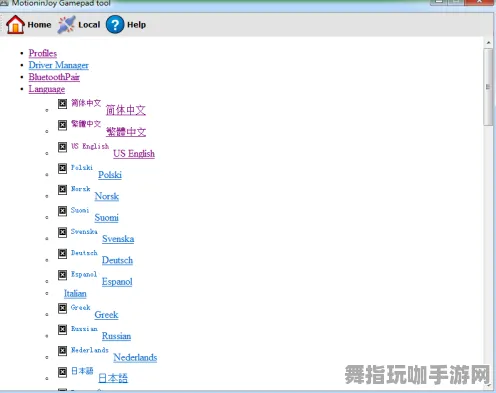Screen dimensions: 496x393
Task: Select the large Norsk link
Action: [107, 196]
